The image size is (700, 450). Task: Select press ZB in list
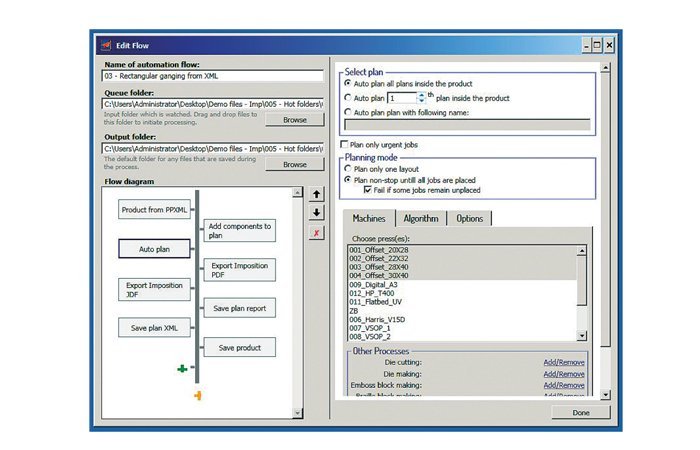tap(462, 311)
